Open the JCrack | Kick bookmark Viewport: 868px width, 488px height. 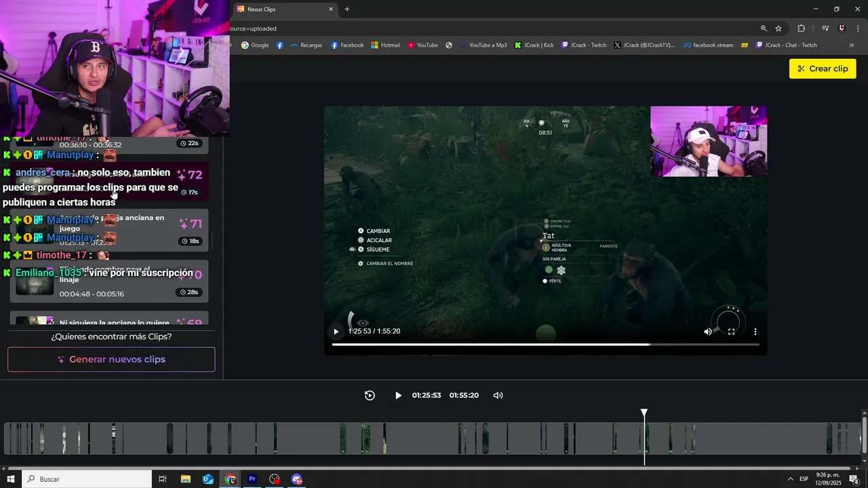point(534,45)
